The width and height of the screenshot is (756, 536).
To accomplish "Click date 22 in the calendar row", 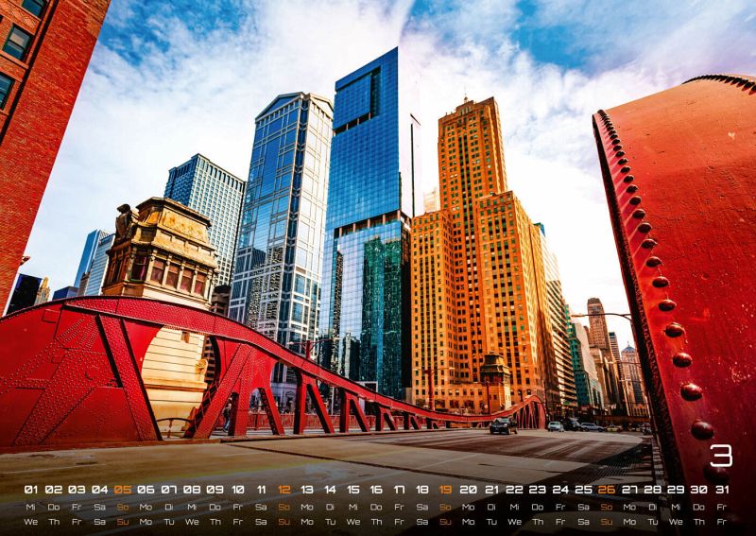I will pos(514,490).
